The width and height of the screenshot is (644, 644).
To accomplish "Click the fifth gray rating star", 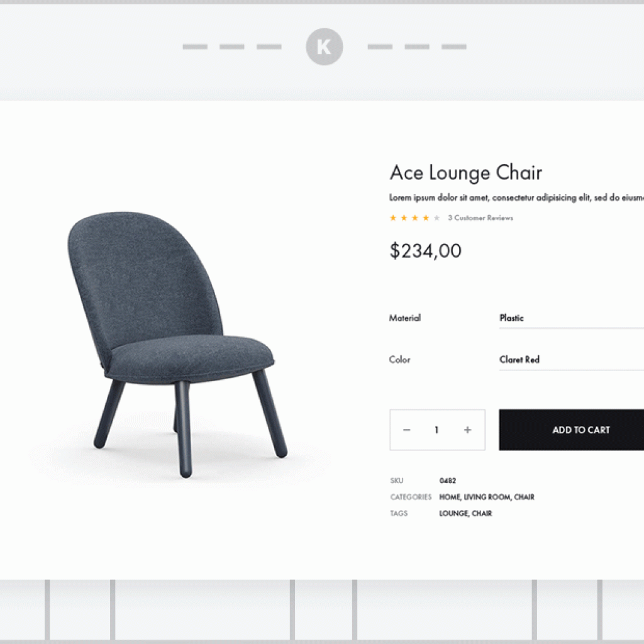I will coord(437,218).
